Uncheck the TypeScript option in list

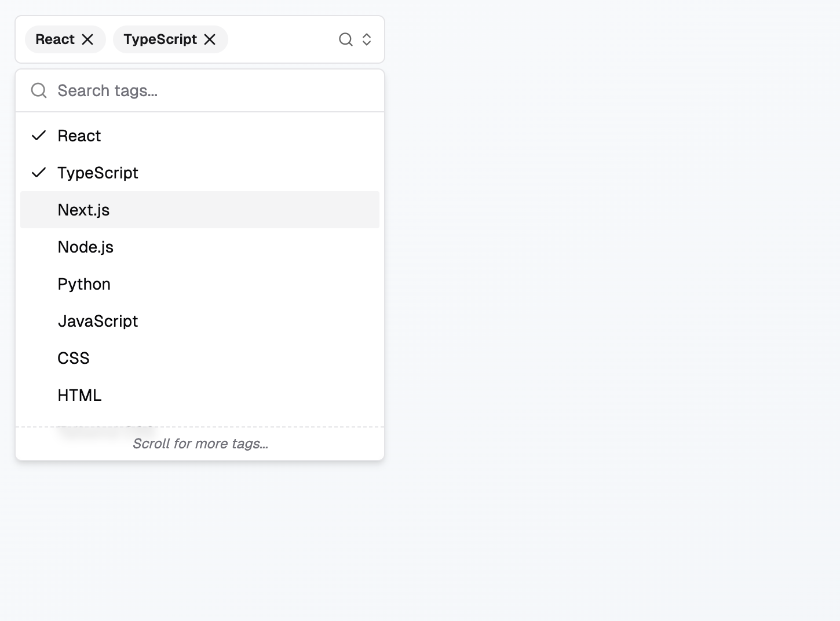point(98,173)
